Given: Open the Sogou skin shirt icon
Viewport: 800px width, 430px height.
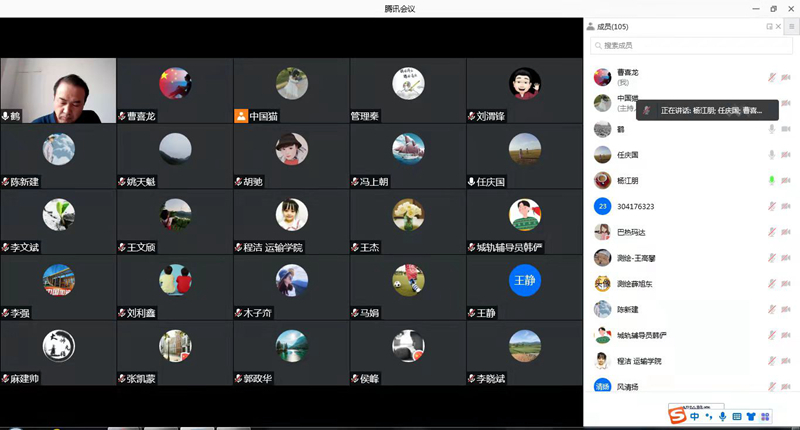Looking at the screenshot, I should pos(751,416).
